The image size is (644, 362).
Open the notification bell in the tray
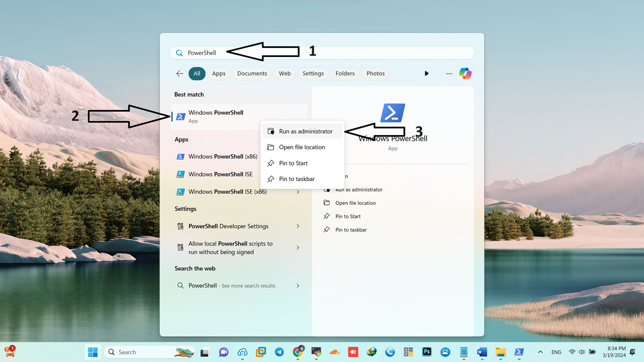click(633, 352)
